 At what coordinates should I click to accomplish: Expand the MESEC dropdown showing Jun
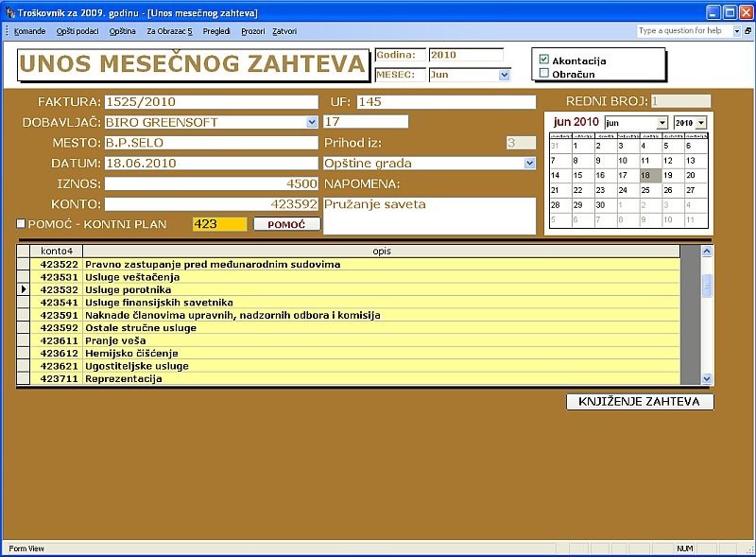pyautogui.click(x=504, y=75)
